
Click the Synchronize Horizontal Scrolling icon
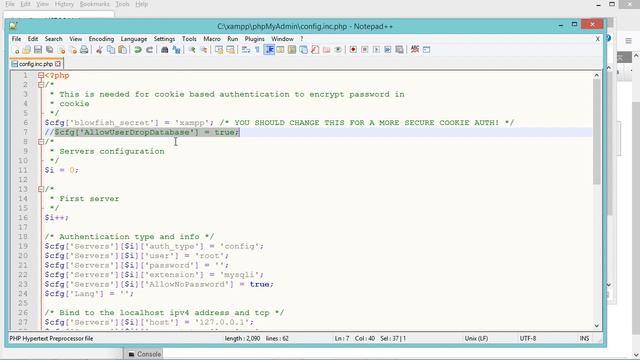pyautogui.click(x=230, y=50)
